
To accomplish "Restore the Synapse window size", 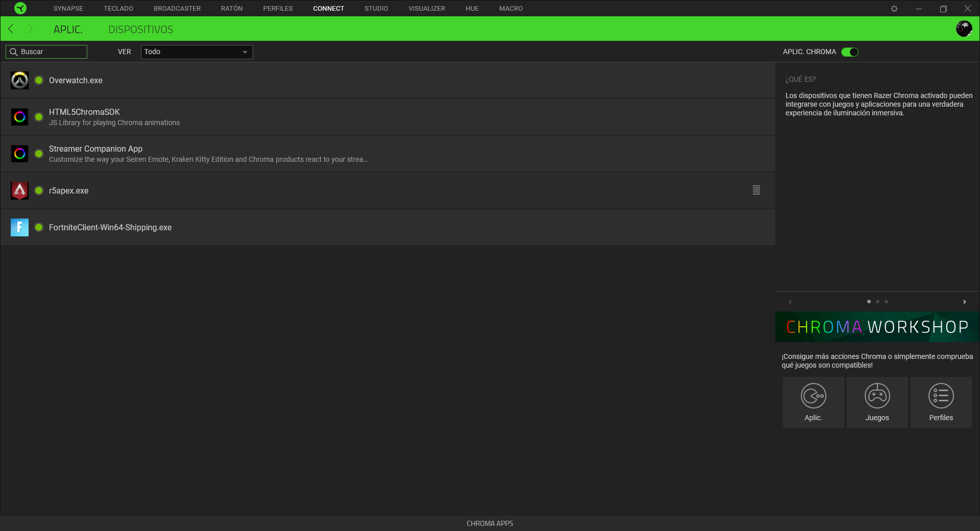I will pyautogui.click(x=943, y=9).
